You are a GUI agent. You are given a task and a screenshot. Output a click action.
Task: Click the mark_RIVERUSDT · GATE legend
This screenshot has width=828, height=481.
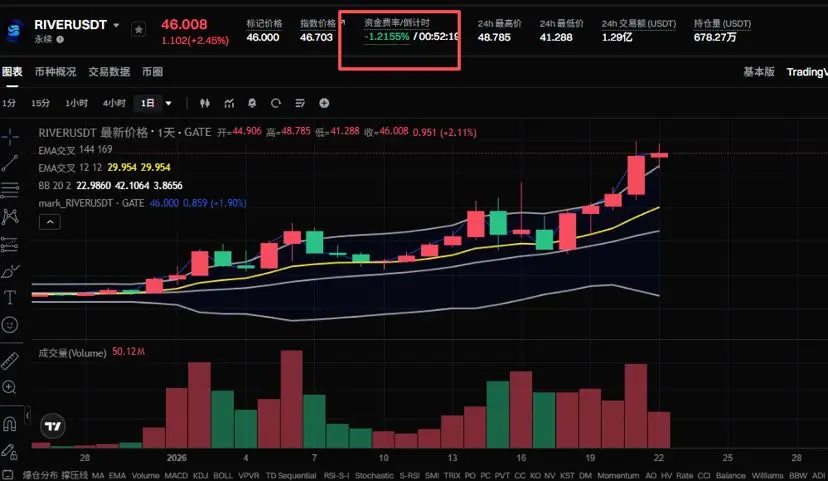point(91,203)
